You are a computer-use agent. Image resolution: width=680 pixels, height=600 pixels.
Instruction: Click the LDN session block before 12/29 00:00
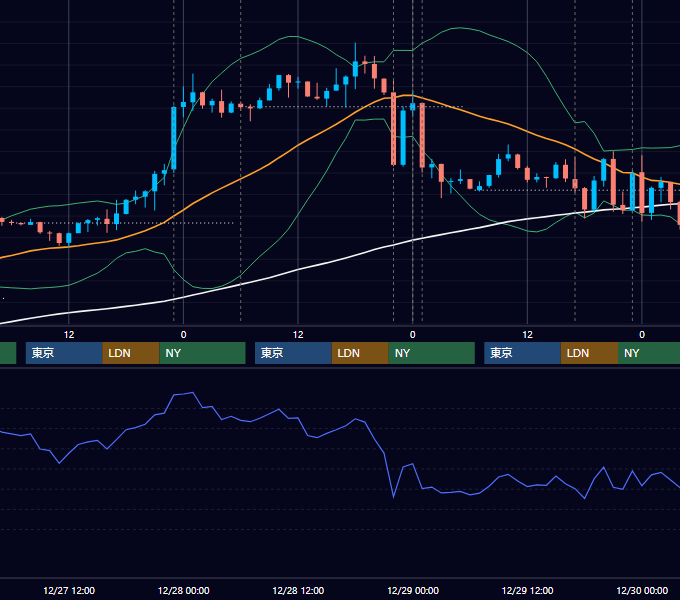[x=360, y=353]
